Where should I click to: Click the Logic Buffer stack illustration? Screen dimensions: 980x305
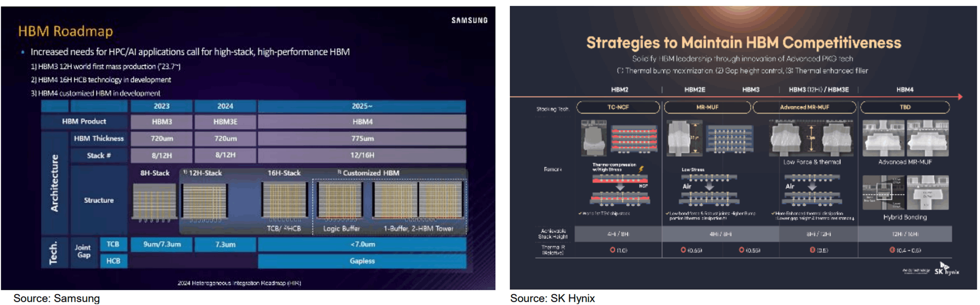340,200
